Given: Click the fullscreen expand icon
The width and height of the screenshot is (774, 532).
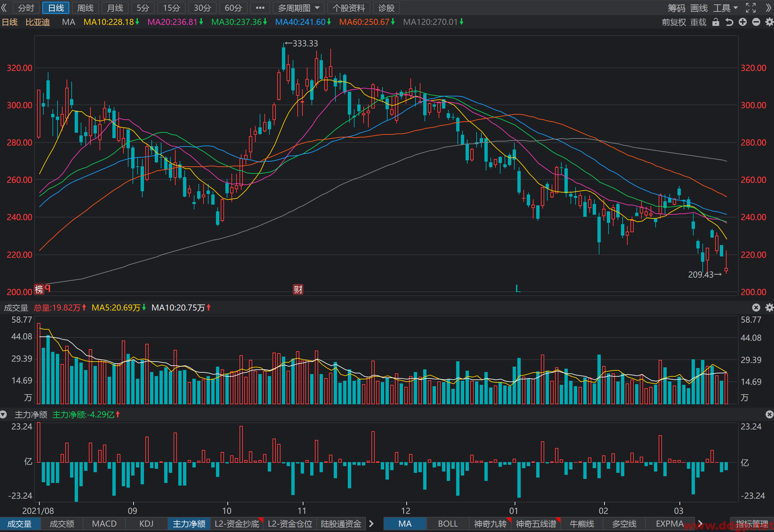Looking at the screenshot, I should point(751,8).
